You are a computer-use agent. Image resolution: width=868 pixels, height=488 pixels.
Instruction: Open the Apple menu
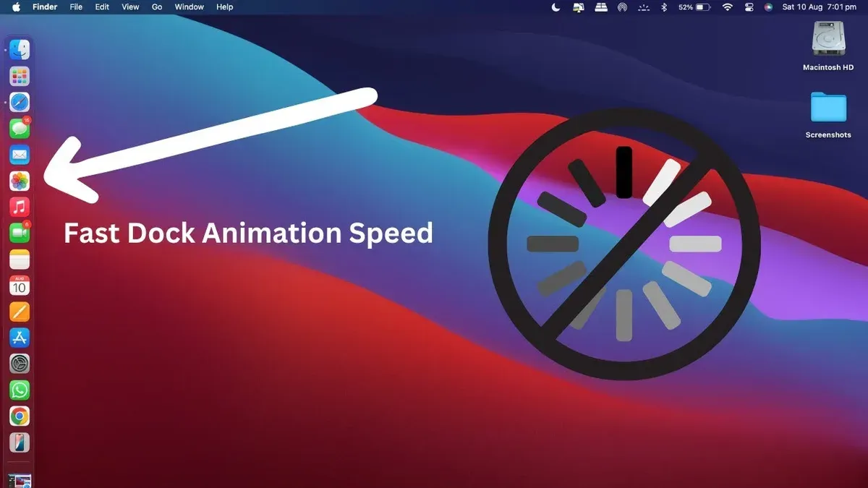16,7
